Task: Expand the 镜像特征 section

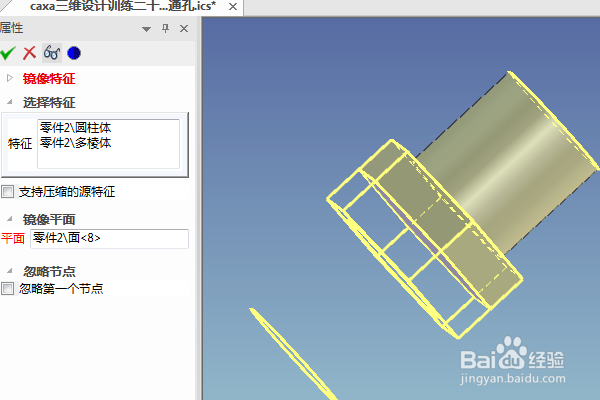Action: coord(10,78)
